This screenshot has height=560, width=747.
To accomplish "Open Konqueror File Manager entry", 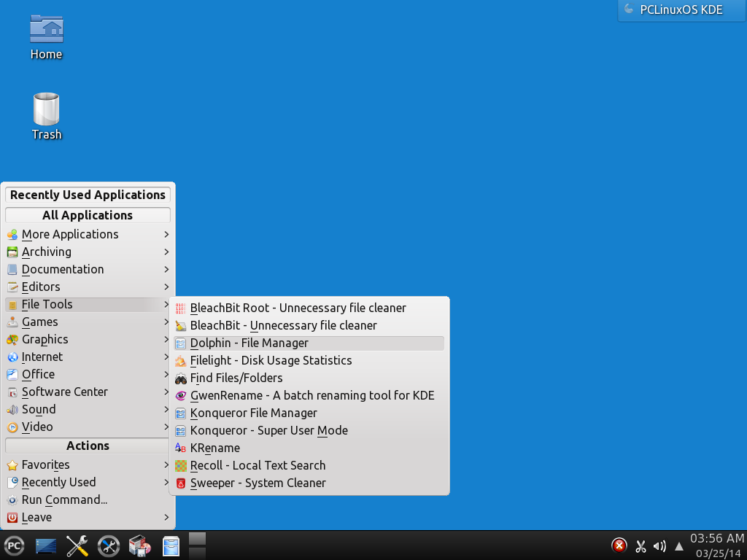I will (309, 413).
